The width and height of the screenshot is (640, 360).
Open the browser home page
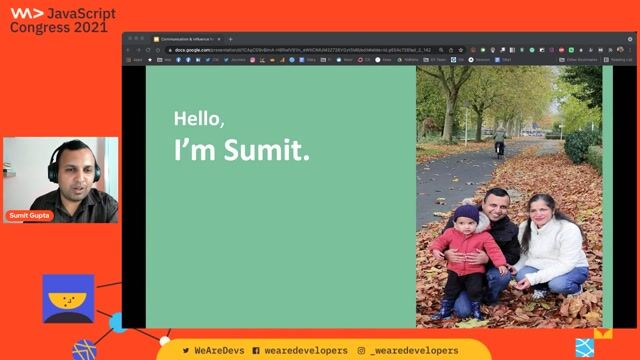[x=158, y=50]
